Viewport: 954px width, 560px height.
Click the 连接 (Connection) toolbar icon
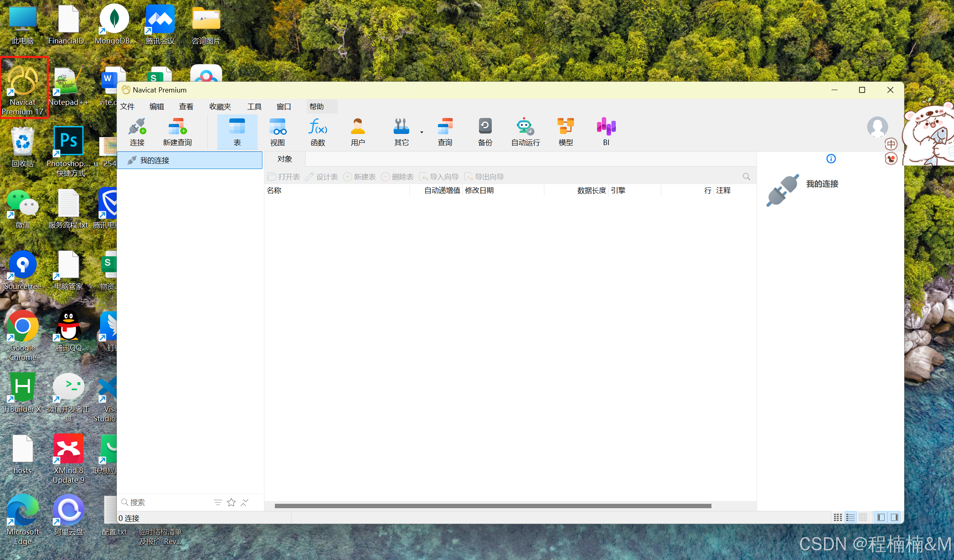[137, 132]
